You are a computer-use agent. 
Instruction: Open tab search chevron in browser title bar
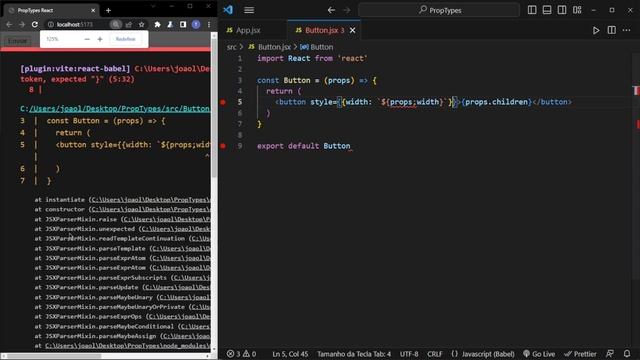(x=153, y=6)
